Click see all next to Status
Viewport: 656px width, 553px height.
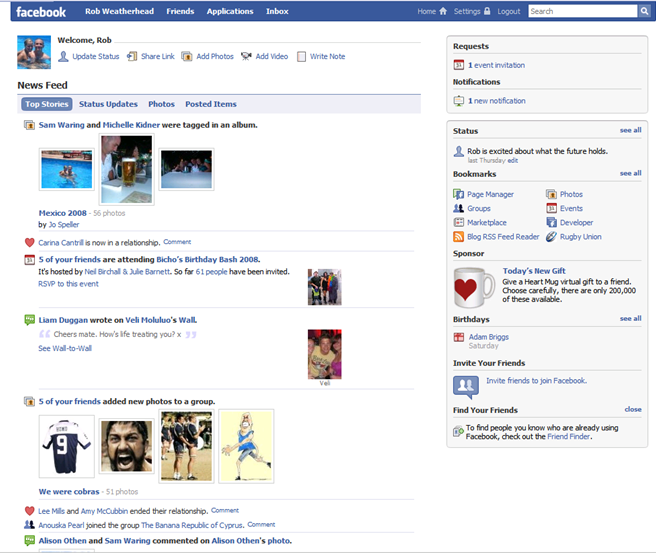tap(630, 130)
